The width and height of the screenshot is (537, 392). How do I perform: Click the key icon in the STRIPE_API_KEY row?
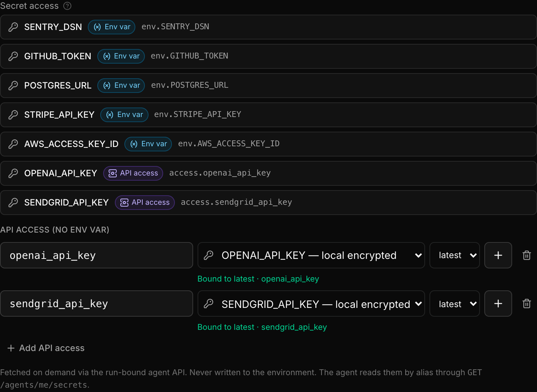[13, 115]
